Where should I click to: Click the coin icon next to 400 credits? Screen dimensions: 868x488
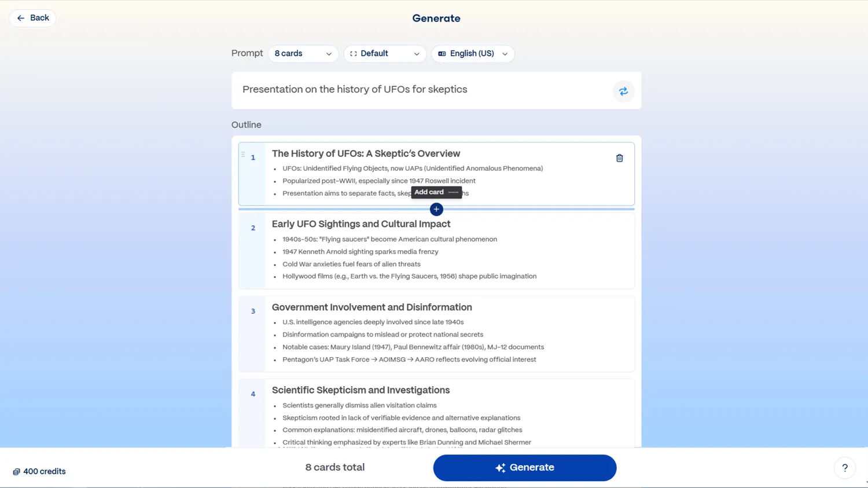[17, 471]
